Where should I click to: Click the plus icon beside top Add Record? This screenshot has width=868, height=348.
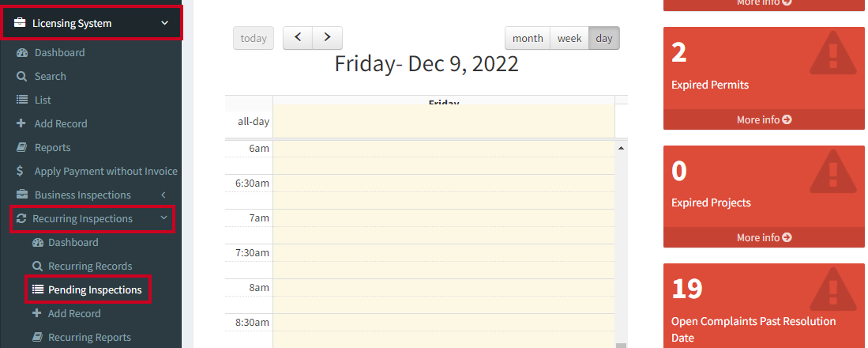point(21,123)
